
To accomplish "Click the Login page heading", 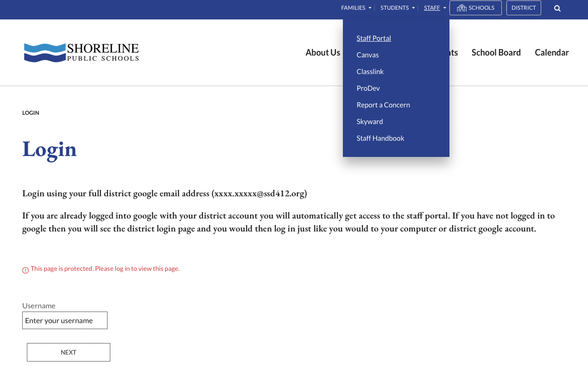I will pos(50,149).
